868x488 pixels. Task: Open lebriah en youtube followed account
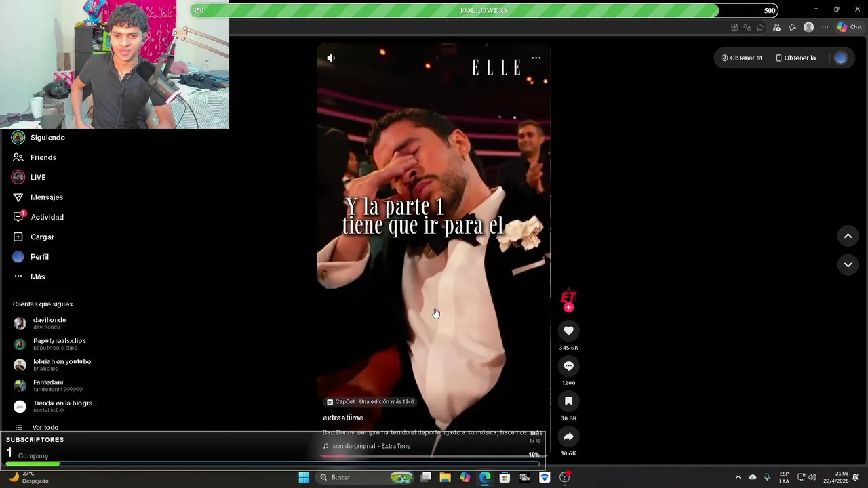[52, 365]
